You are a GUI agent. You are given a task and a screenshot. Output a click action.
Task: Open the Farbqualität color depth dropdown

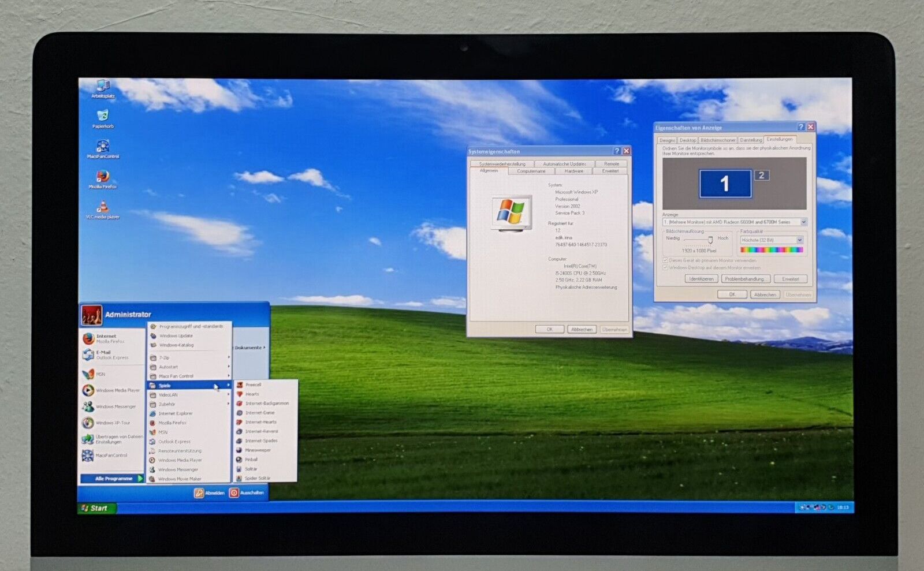(800, 240)
